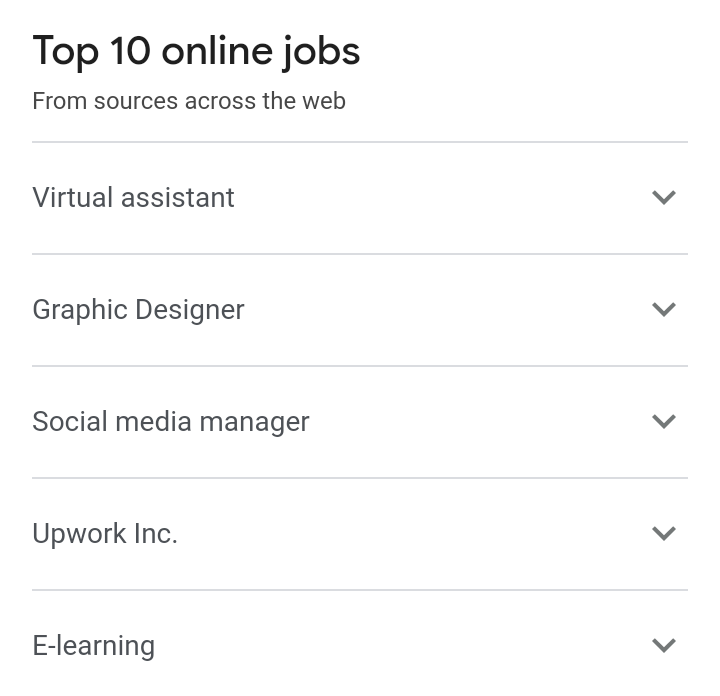Screen dimensions: 720x696
Task: Click the chevron beside Graphic Designer
Action: (664, 309)
